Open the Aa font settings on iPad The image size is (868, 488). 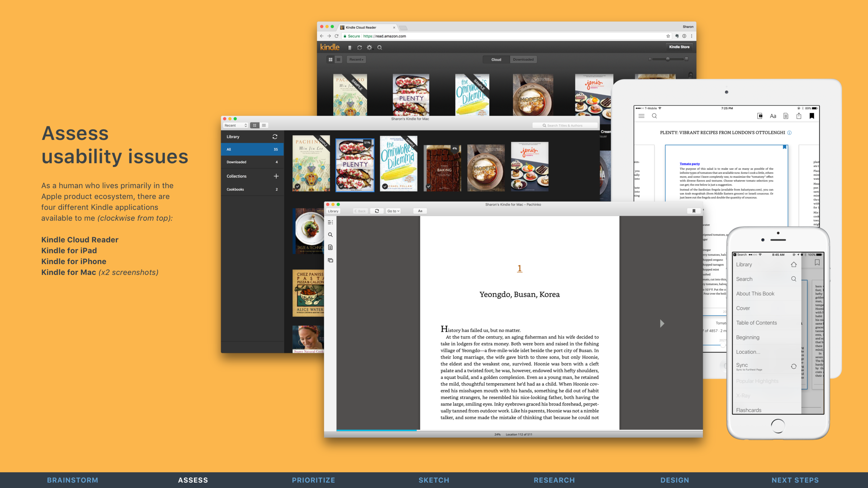(x=773, y=116)
